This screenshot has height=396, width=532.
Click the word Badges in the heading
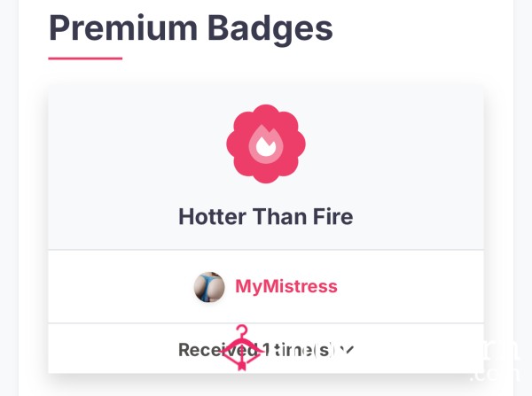click(270, 28)
